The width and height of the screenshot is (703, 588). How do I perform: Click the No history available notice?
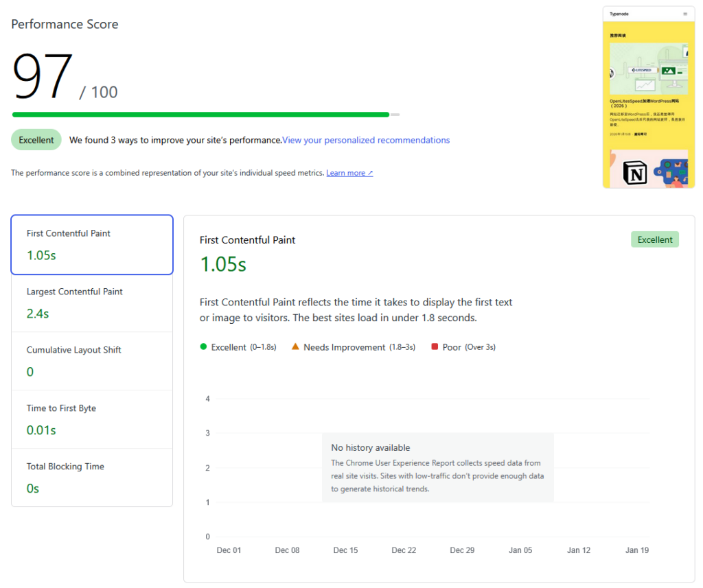(437, 467)
